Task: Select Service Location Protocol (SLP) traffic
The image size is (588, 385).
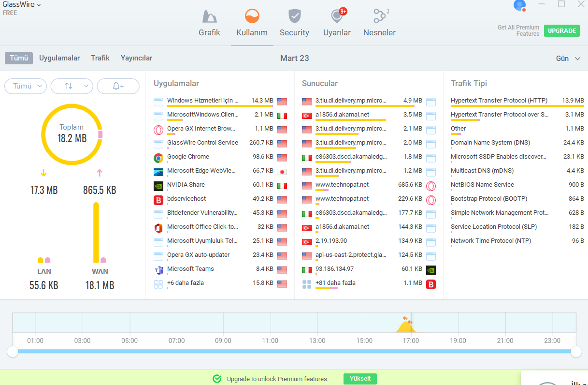Action: click(517, 227)
